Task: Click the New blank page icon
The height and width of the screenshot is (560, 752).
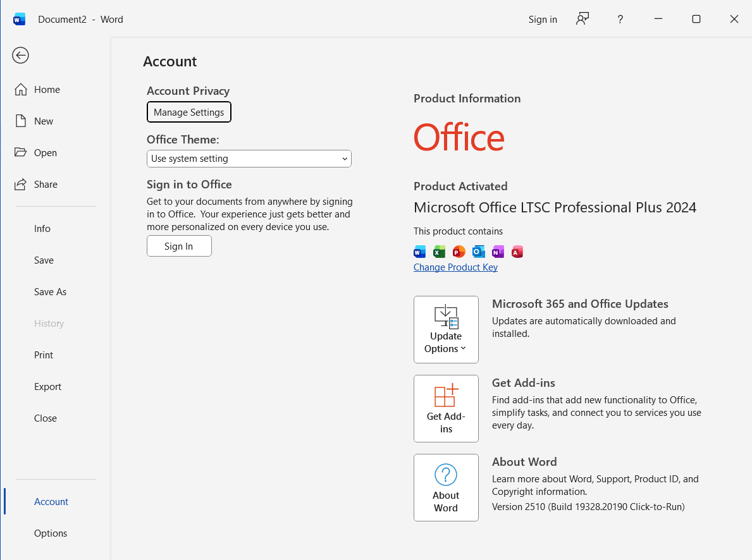Action: point(21,121)
